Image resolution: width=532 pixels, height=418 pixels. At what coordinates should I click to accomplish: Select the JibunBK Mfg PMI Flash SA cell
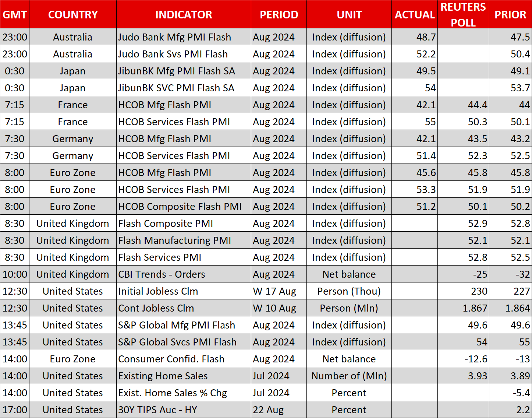[x=184, y=71]
